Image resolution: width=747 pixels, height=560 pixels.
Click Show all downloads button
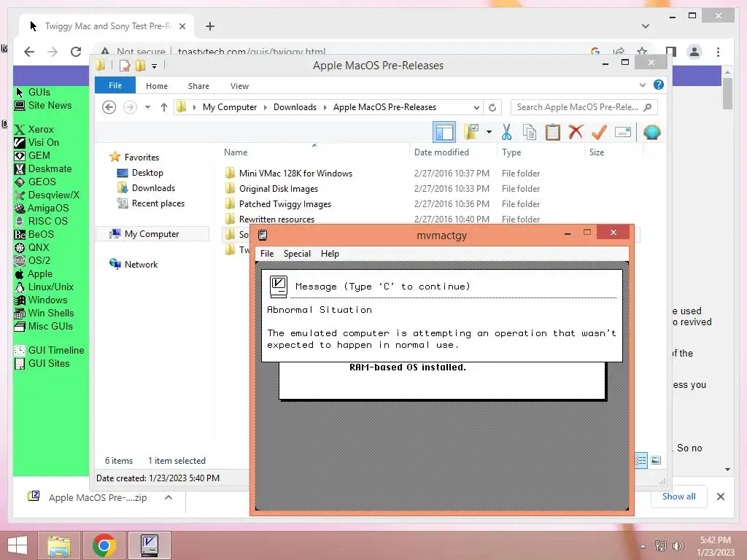(679, 496)
